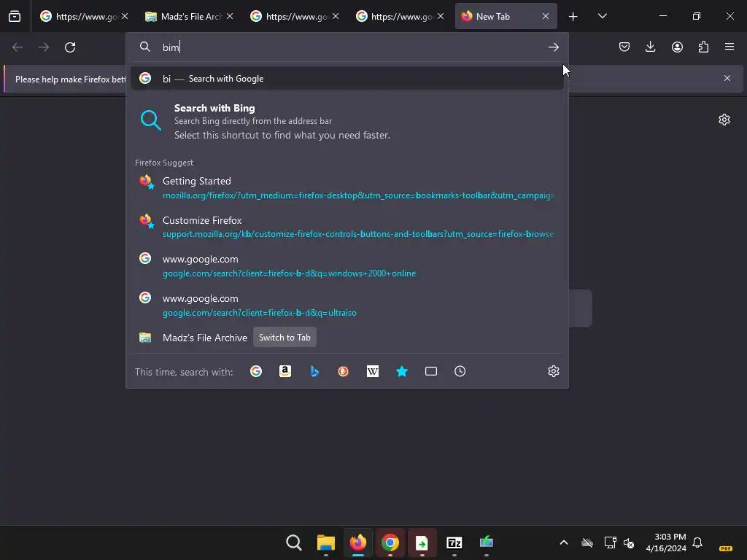This screenshot has height=560, width=747.
Task: Open File Explorer from taskbar
Action: (326, 542)
